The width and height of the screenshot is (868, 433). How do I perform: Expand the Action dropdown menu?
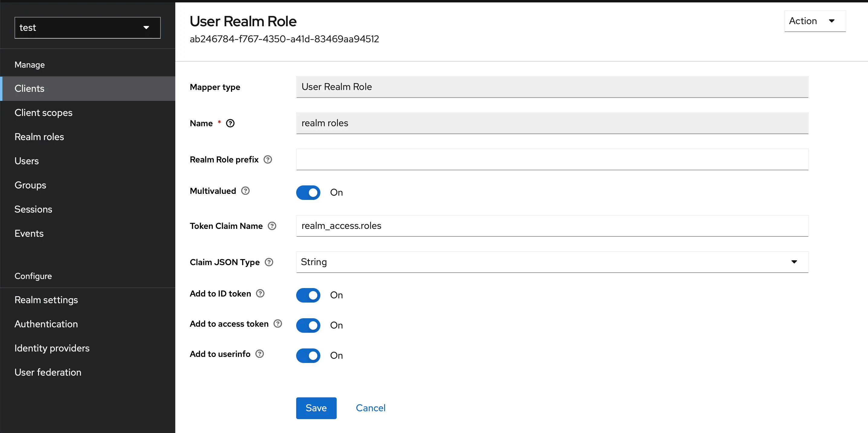(x=815, y=21)
